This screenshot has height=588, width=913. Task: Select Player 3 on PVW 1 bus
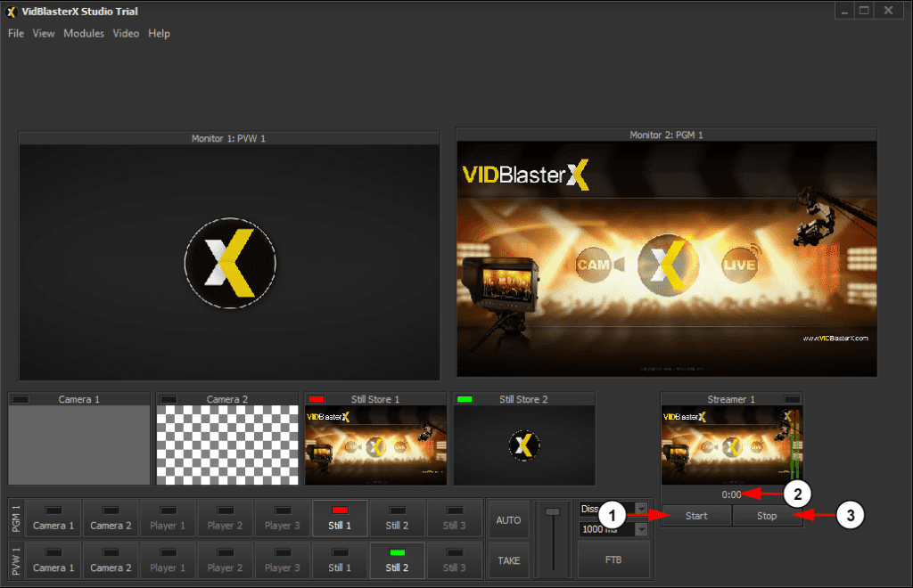pos(283,560)
